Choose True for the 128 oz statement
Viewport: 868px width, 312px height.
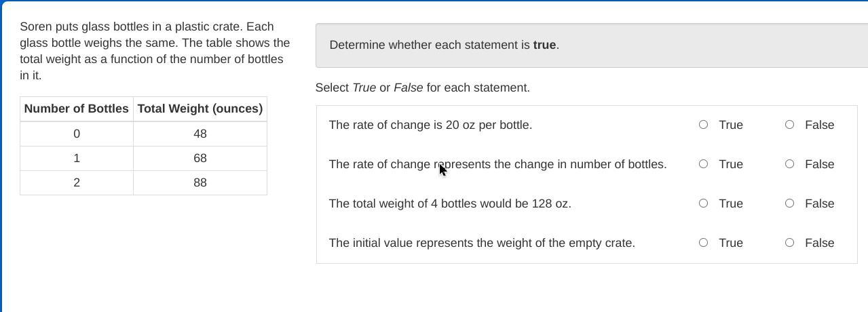coord(703,203)
